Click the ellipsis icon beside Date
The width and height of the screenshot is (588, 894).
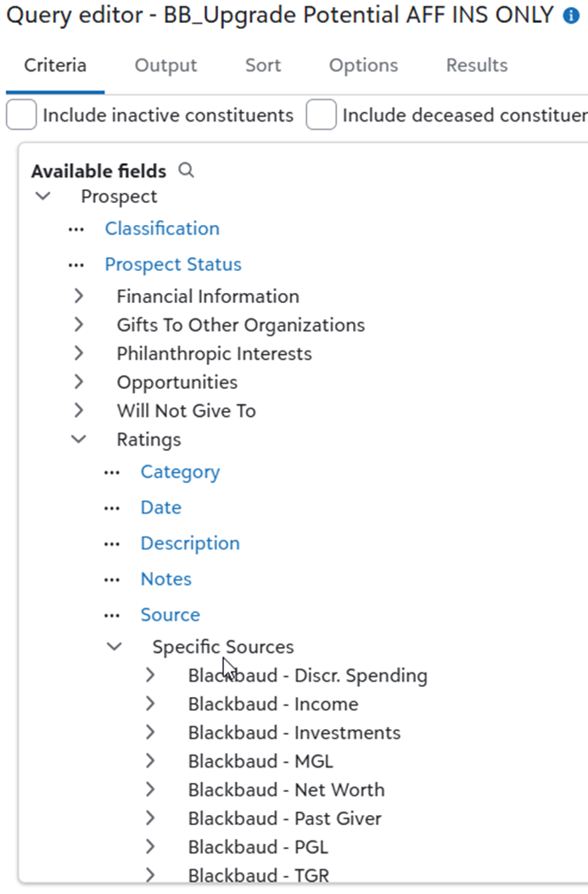coord(112,509)
